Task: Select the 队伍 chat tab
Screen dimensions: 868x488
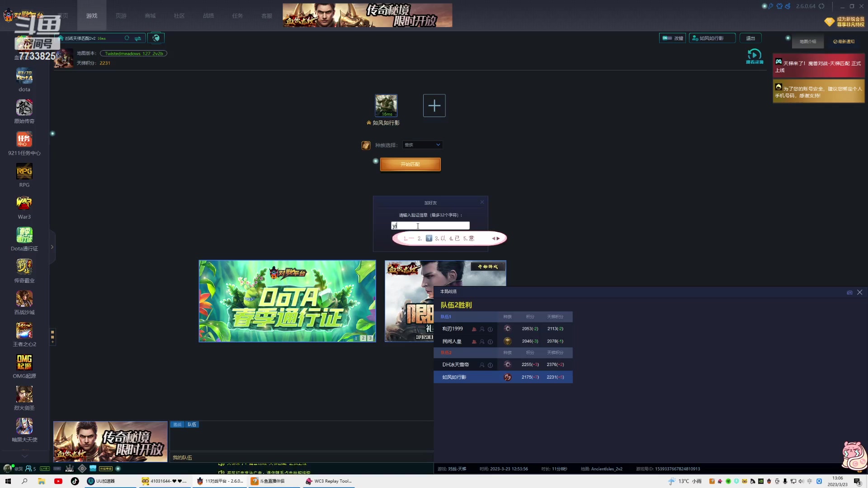Action: pyautogui.click(x=192, y=425)
